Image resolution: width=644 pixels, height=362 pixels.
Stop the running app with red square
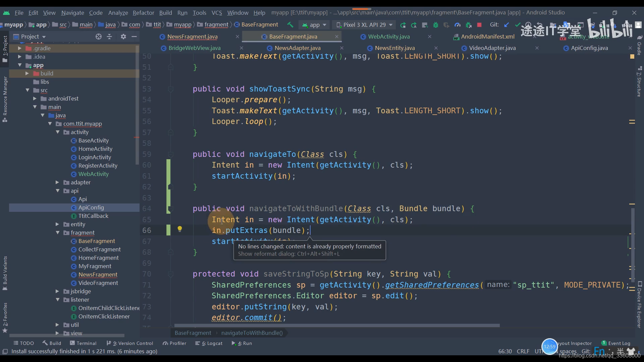pyautogui.click(x=479, y=25)
